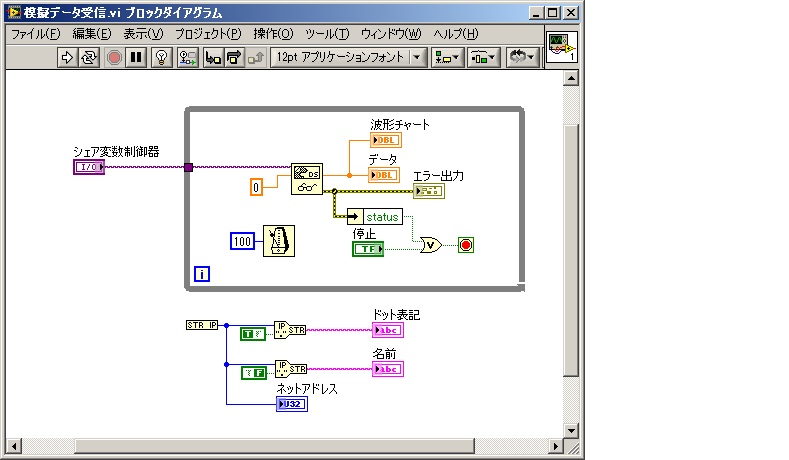Screen dimensions: 789x460
Task: Click the ネットアドレス label text
Action: point(307,389)
